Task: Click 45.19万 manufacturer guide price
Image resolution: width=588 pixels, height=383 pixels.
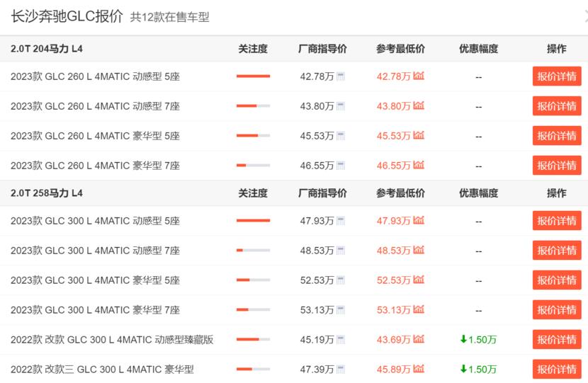Action: coord(317,340)
